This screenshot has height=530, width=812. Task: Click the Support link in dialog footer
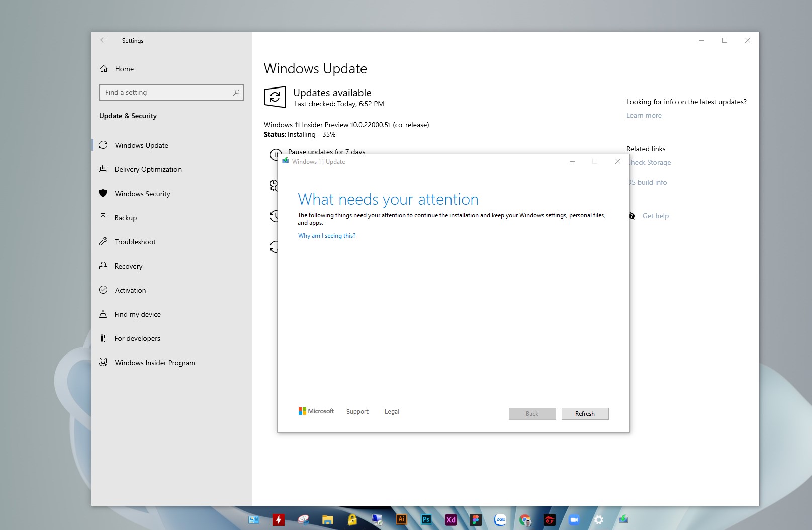coord(357,412)
